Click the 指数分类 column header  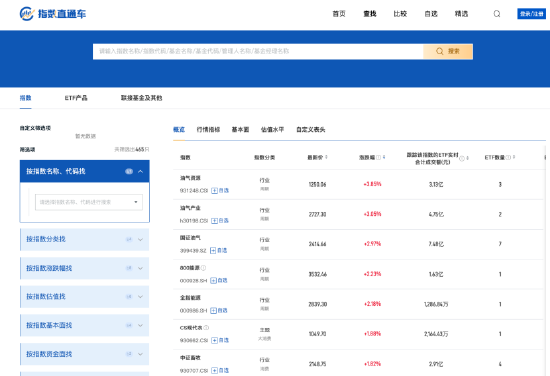264,157
